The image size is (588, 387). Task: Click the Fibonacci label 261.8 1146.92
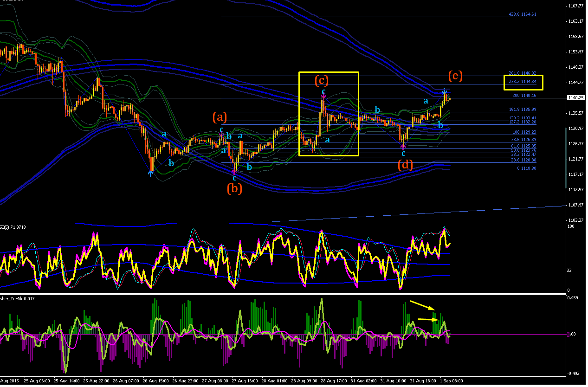pos(523,73)
